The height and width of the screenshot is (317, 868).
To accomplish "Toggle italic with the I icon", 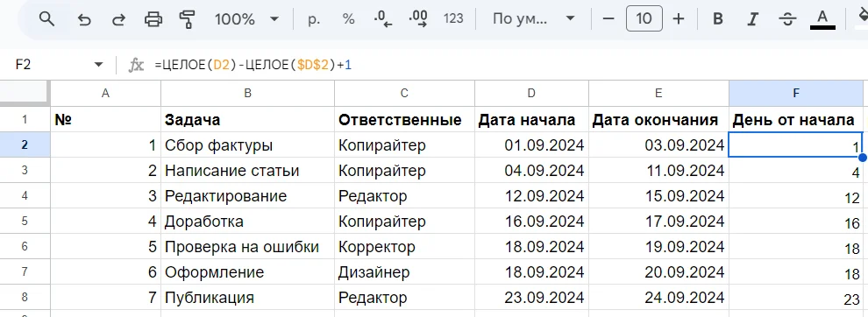I will 752,19.
